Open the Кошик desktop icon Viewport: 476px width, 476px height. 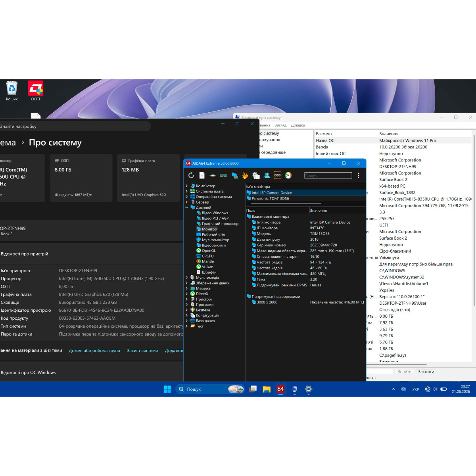click(12, 91)
